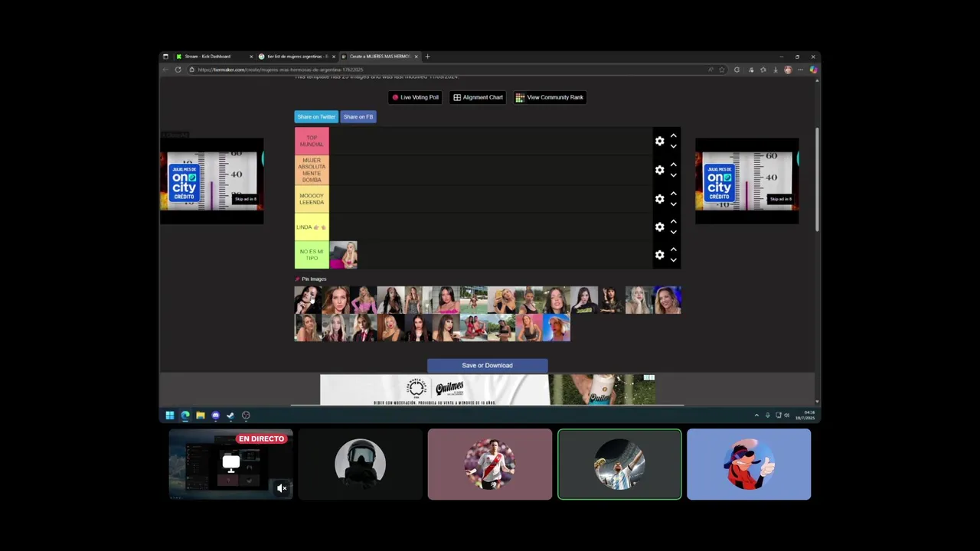
Task: Open Steam from the taskbar
Action: tap(230, 416)
